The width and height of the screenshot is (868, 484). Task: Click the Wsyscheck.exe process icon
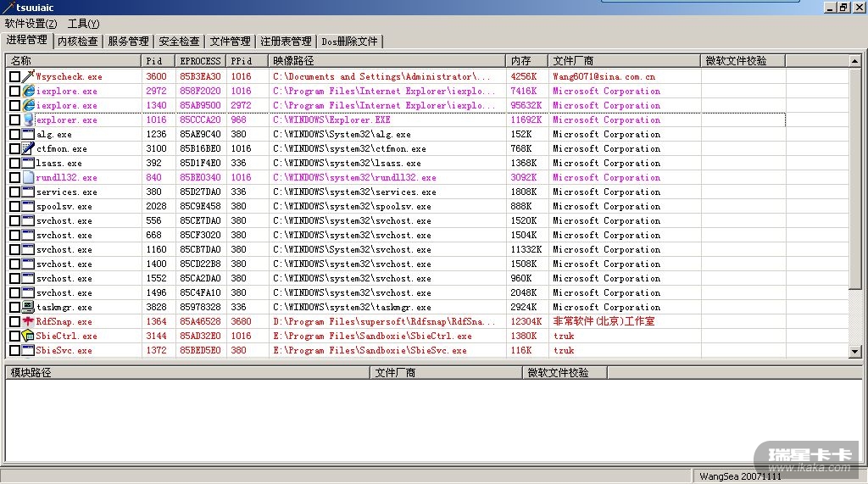click(28, 76)
